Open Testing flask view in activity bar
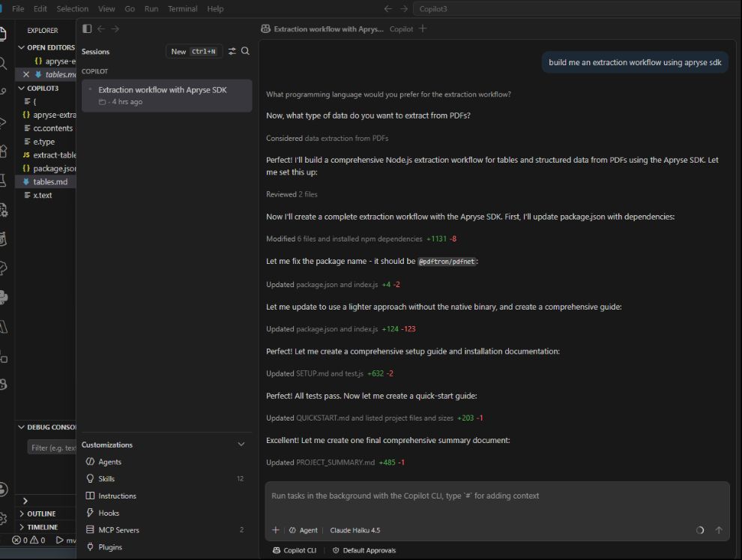 pos(3,181)
